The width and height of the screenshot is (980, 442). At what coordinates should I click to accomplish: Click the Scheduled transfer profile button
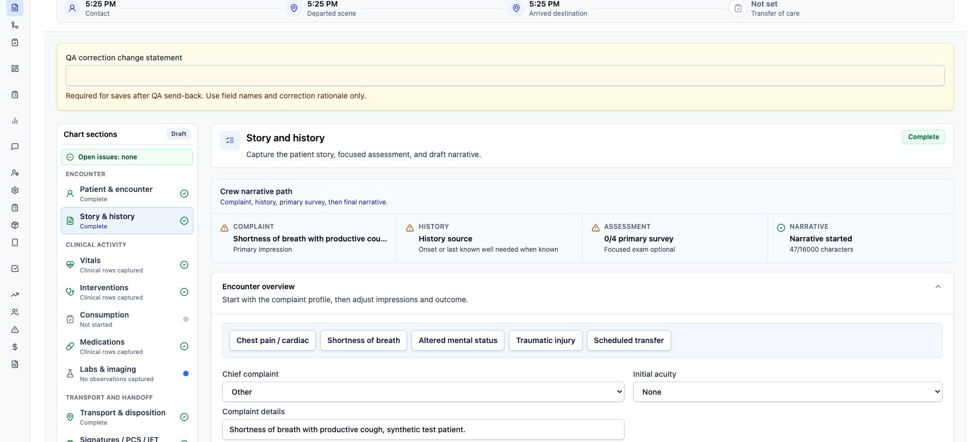coord(629,340)
